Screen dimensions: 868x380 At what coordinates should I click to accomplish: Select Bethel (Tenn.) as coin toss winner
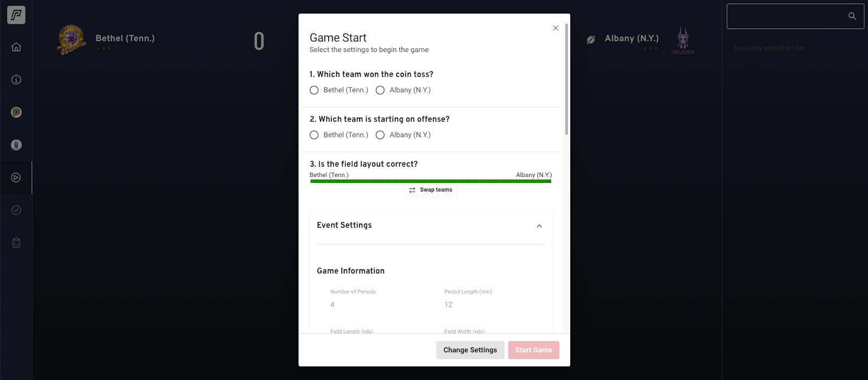314,90
